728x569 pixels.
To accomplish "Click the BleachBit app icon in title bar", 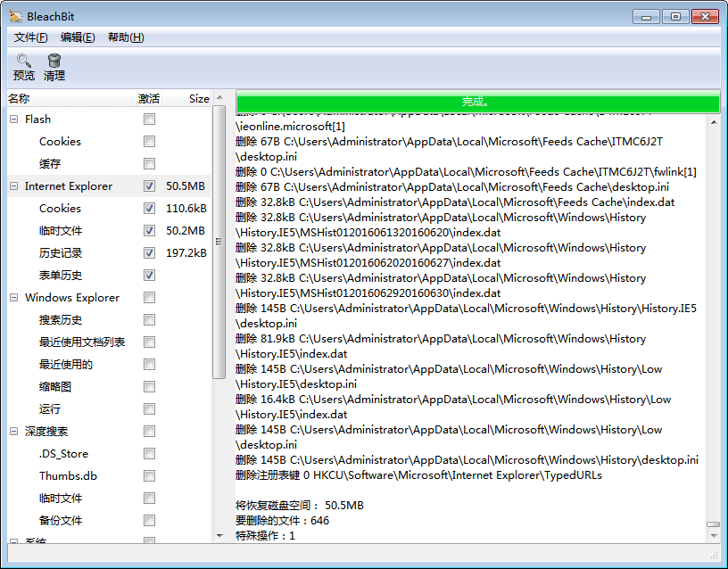I will [x=16, y=16].
